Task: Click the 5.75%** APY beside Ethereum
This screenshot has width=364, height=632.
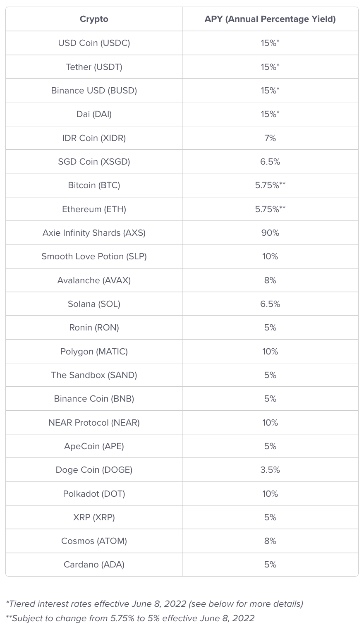Action: tap(270, 209)
